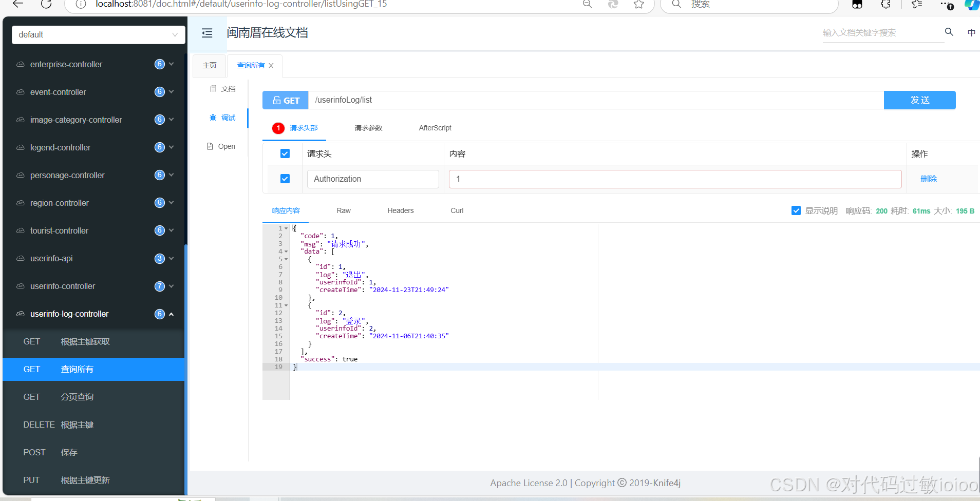Screen dimensions: 980x501
Task: Click the Copilot icon in browser toolbar
Action: [971, 5]
